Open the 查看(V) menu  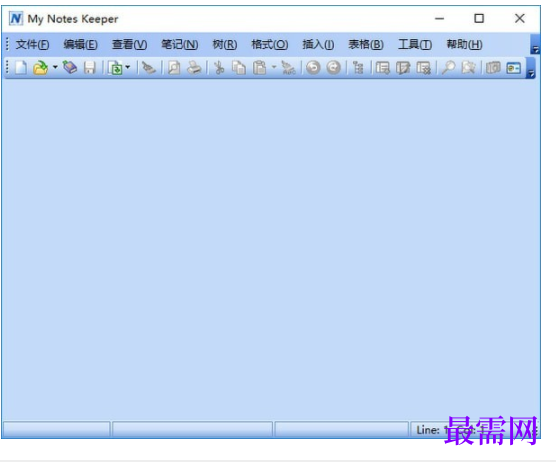[x=129, y=45]
